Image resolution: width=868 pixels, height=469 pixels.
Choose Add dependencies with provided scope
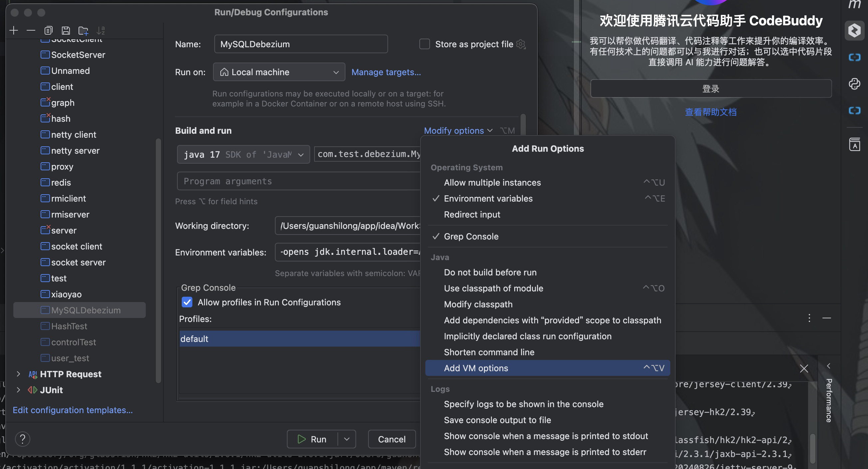tap(547, 320)
